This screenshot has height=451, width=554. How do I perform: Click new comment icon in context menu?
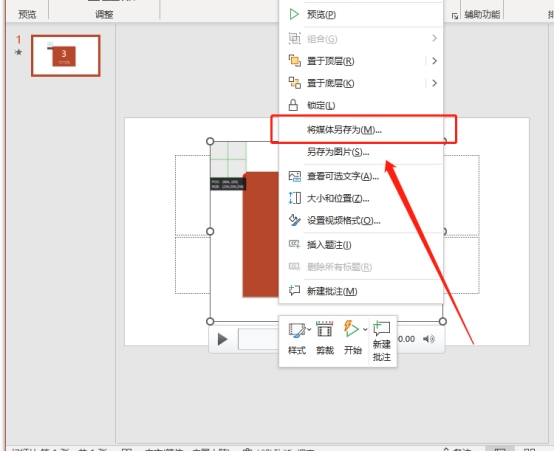point(295,290)
